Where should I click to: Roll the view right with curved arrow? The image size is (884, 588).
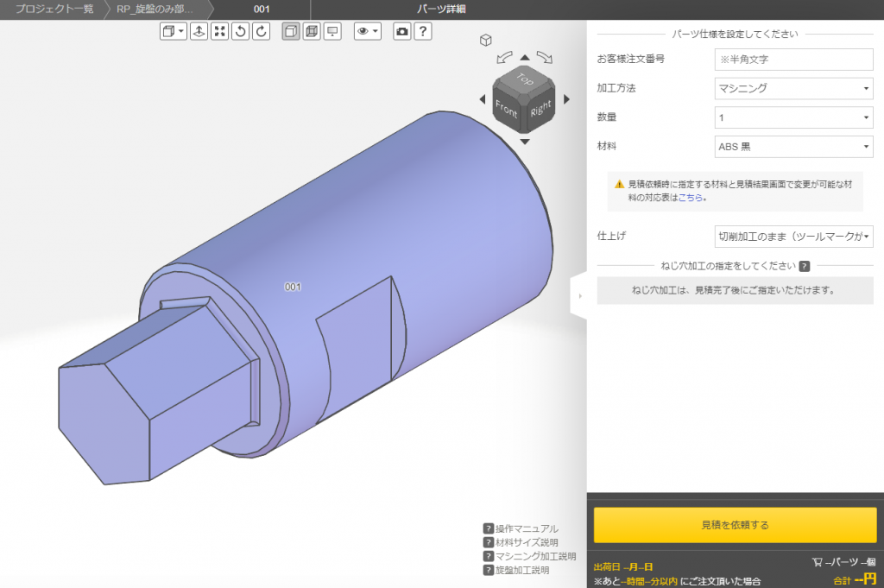(545, 57)
